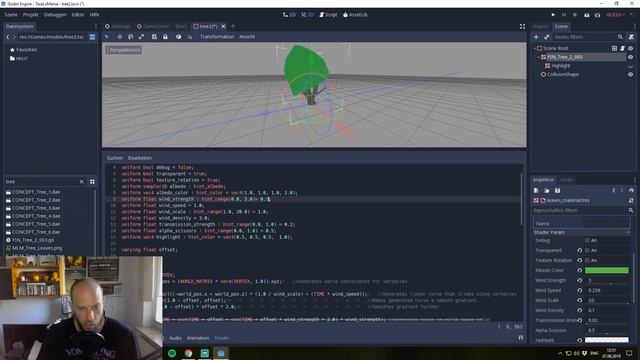This screenshot has width=640, height=360.
Task: Switch to the Inspektor tab
Action: [543, 180]
